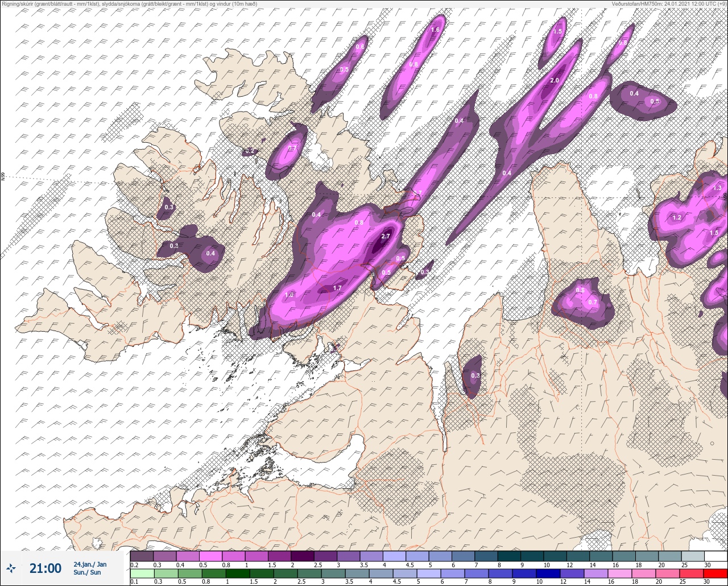Click the 1.2 snowfall value on east side
The image size is (728, 586).
point(677,218)
